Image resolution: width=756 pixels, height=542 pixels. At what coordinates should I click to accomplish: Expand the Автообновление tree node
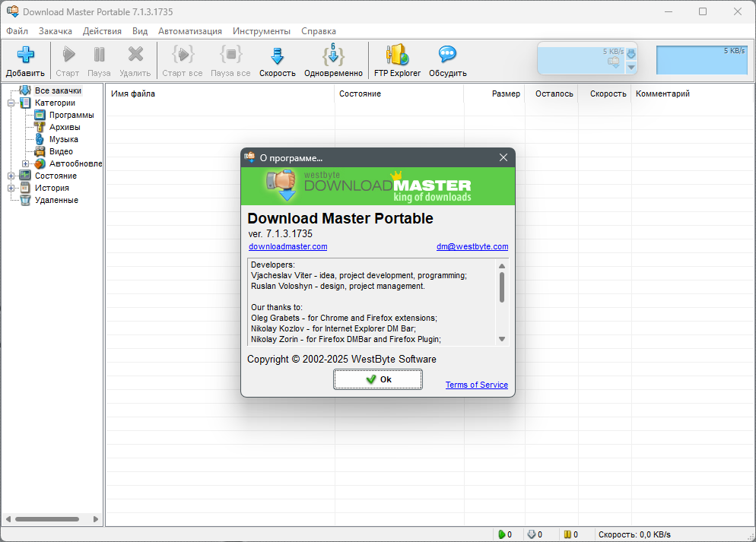click(x=25, y=163)
